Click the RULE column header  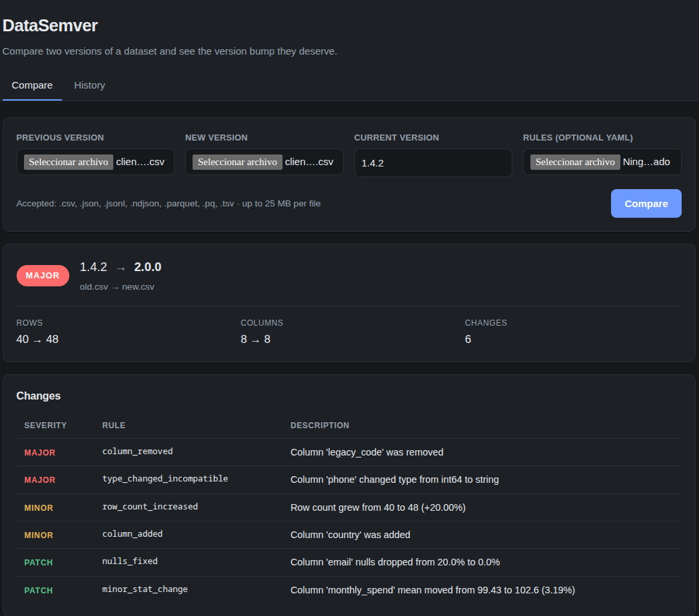(x=114, y=426)
